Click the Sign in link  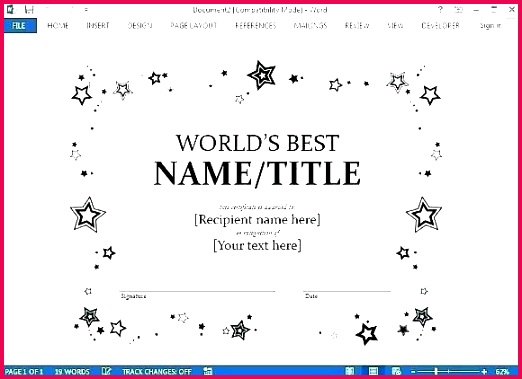pos(490,26)
